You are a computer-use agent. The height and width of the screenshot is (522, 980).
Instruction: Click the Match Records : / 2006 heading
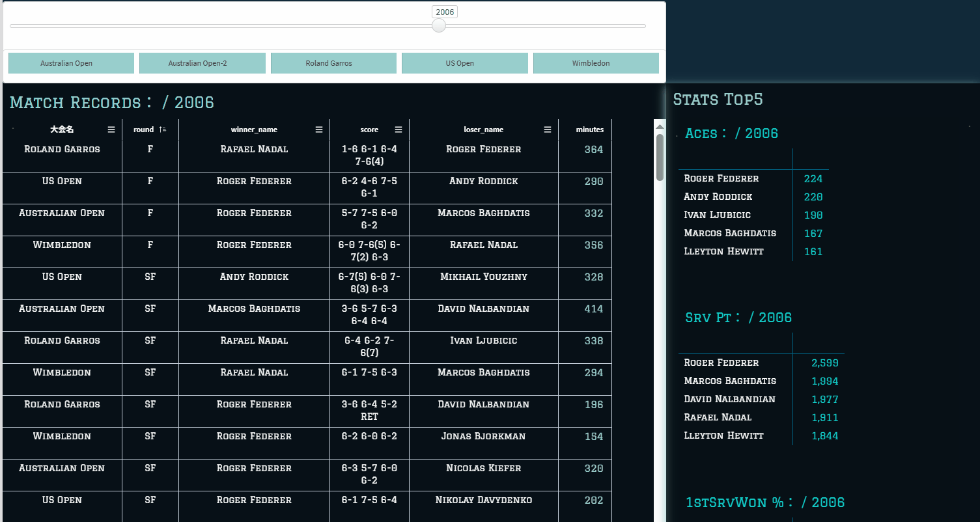point(111,103)
